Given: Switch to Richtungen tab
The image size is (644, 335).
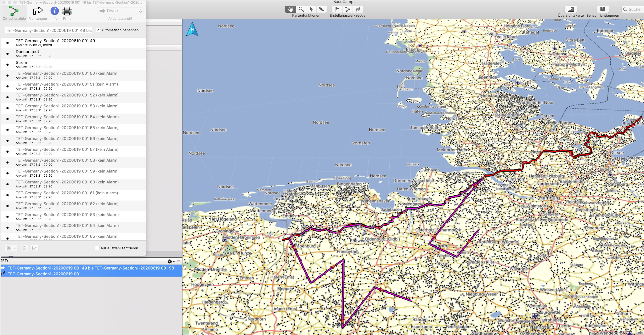Looking at the screenshot, I should coord(38,13).
